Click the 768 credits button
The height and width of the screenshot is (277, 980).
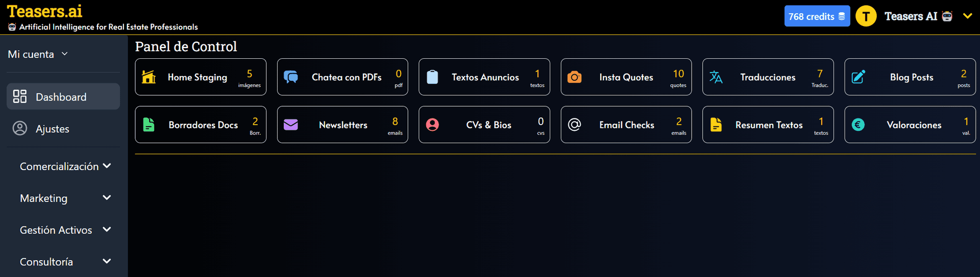[x=817, y=16]
